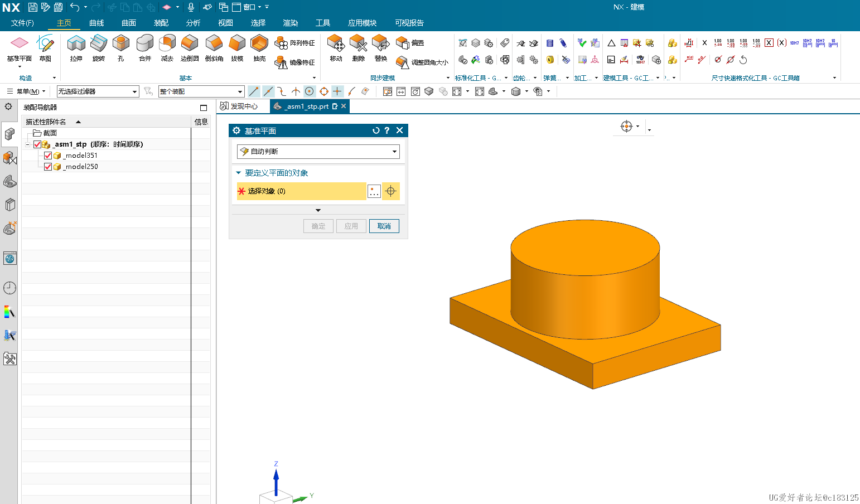Select the Delete Face (删除) tool
Image resolution: width=860 pixels, height=504 pixels.
point(358,49)
